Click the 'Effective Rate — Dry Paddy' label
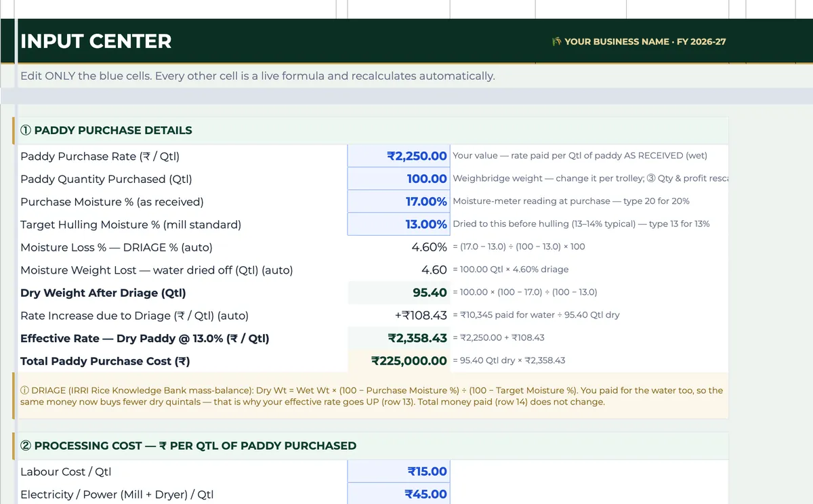Viewport: 813px width, 504px height. click(145, 338)
